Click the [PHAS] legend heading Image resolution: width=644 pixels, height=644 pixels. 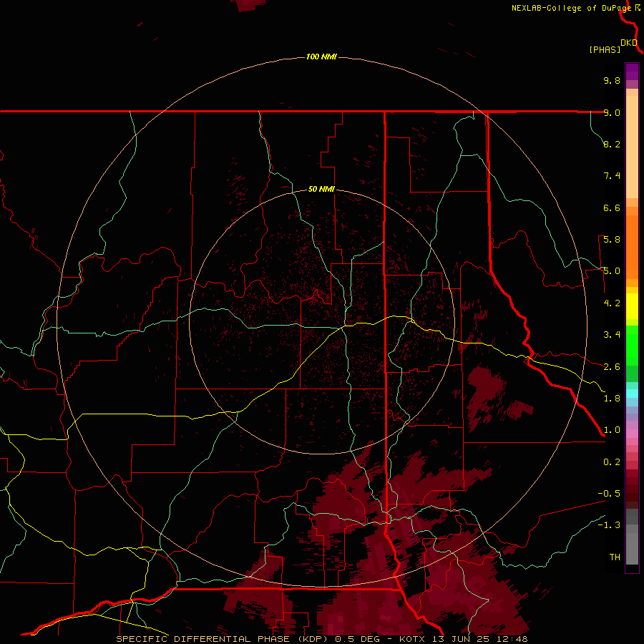pyautogui.click(x=605, y=49)
